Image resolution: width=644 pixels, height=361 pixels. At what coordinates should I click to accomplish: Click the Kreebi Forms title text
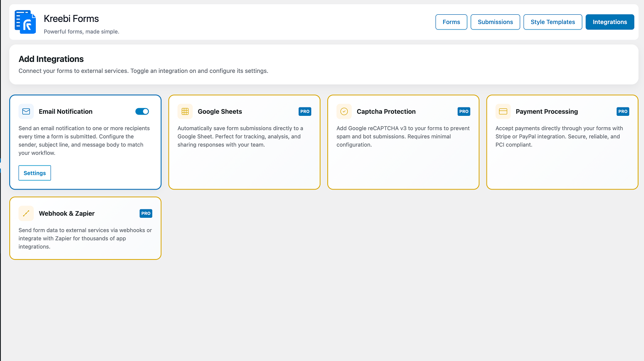tap(71, 19)
